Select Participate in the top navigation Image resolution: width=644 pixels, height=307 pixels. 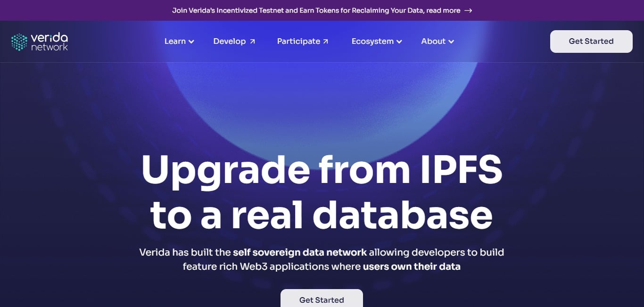pyautogui.click(x=299, y=41)
